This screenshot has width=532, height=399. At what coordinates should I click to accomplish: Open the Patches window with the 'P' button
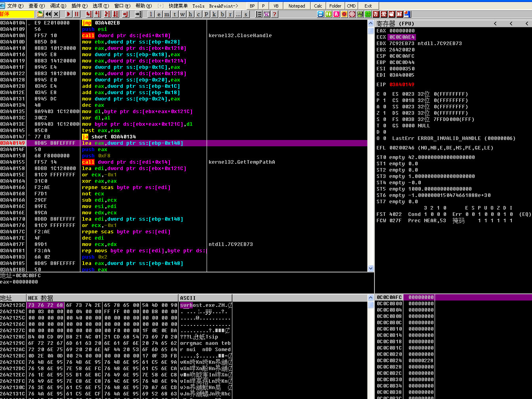click(207, 14)
